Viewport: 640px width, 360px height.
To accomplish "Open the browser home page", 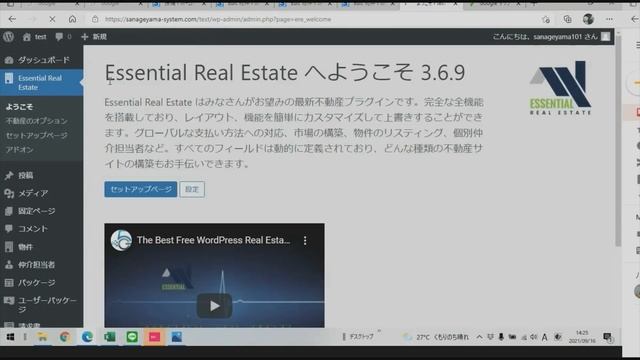I will tap(72, 19).
